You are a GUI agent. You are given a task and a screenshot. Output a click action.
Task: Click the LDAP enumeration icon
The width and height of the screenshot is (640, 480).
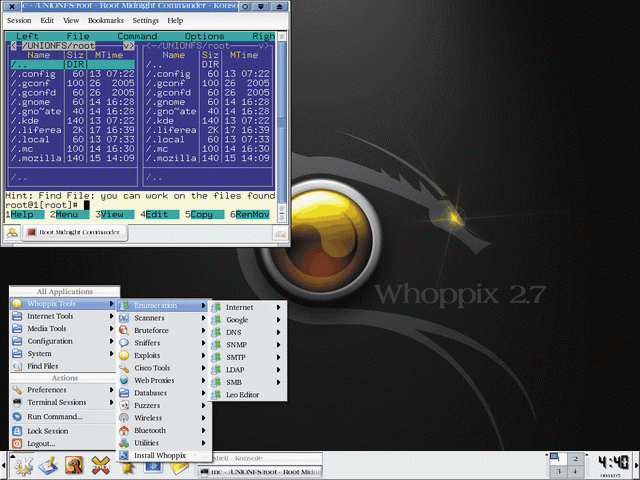click(216, 370)
